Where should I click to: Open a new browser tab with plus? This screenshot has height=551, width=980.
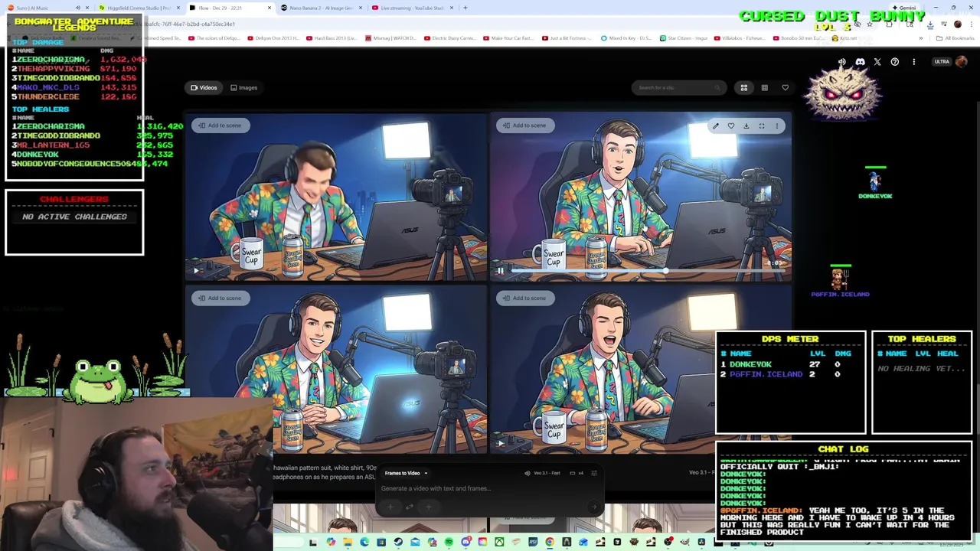(x=465, y=8)
